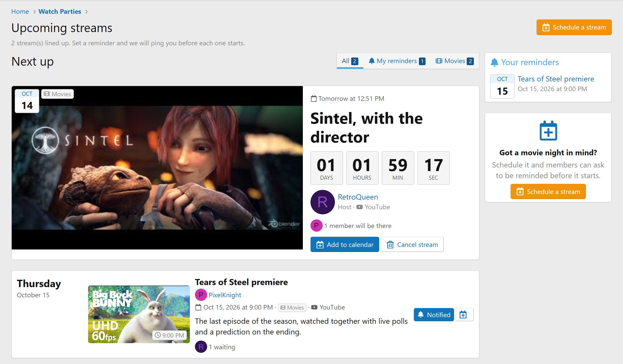Click Cancel stream button

click(x=412, y=245)
